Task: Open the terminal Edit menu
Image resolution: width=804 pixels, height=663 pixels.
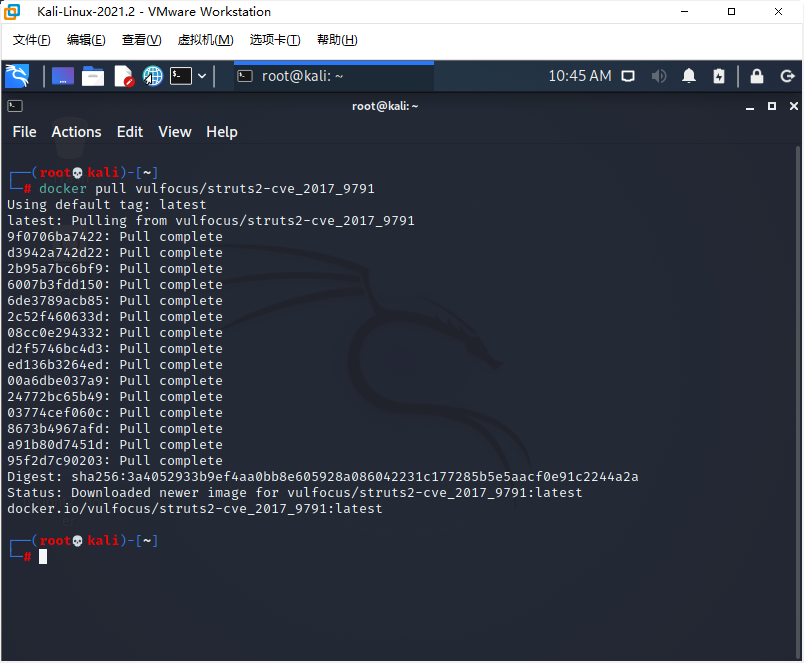Action: pos(130,132)
